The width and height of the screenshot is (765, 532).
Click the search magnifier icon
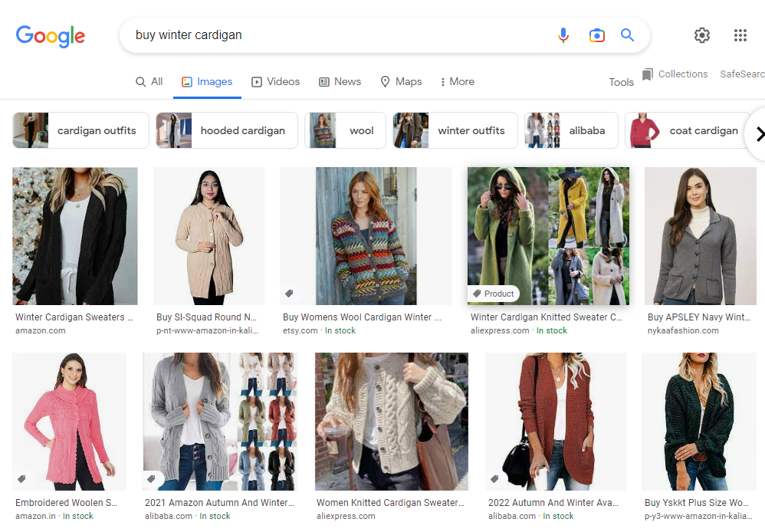pos(627,34)
